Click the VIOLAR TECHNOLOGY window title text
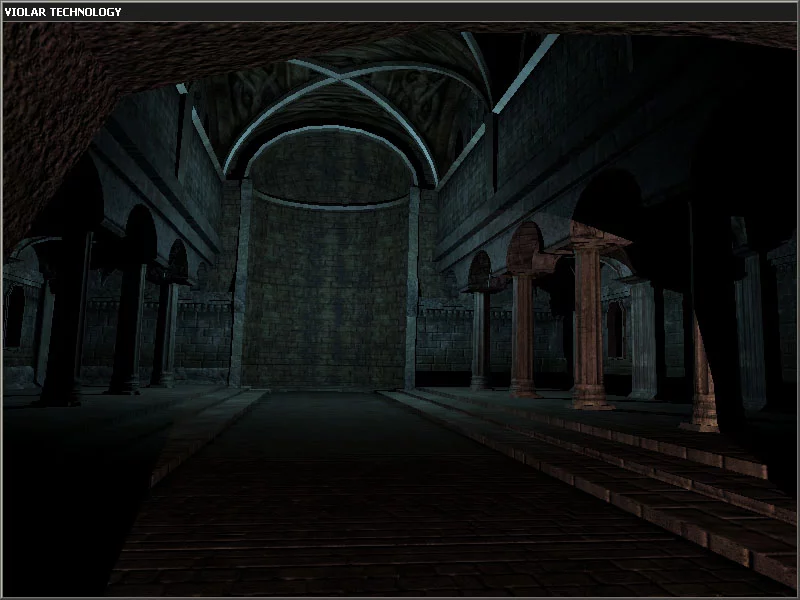Viewport: 800px width, 600px height. pyautogui.click(x=63, y=12)
